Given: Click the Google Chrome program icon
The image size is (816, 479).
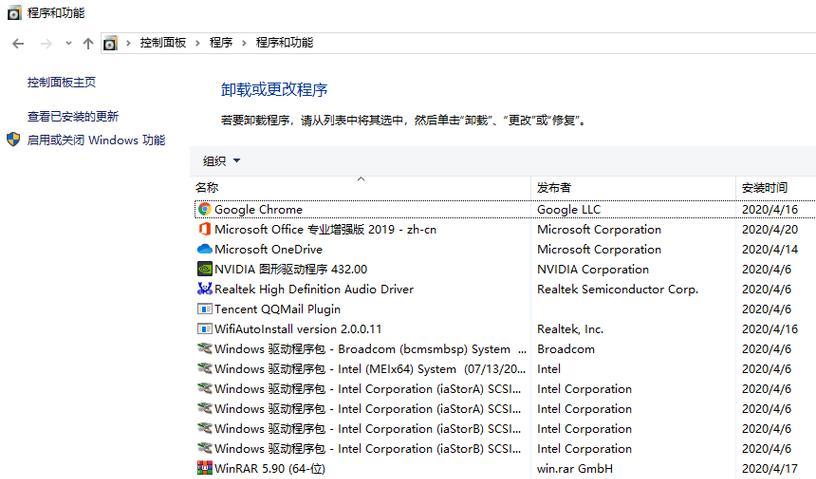Looking at the screenshot, I should 205,209.
